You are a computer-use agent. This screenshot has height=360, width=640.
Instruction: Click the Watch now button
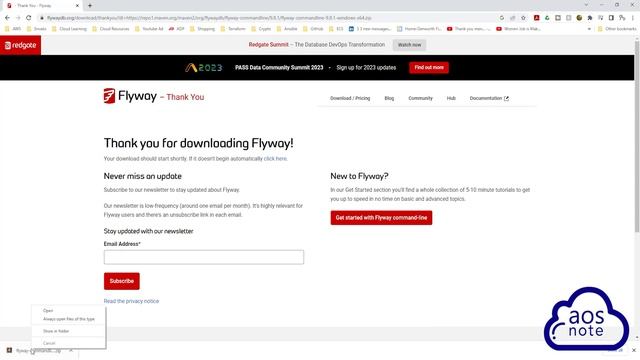(409, 45)
